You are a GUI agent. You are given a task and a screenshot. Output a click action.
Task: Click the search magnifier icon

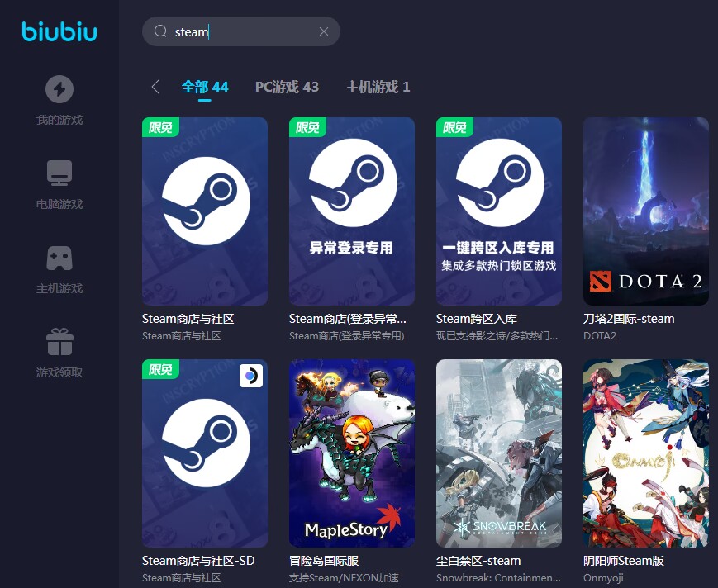(x=160, y=31)
